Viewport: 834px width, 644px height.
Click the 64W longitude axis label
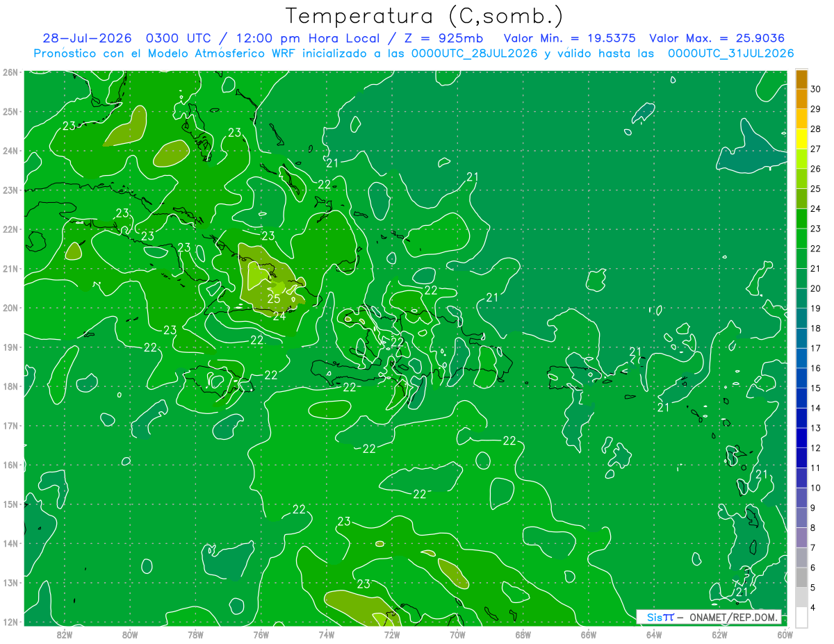(x=654, y=634)
